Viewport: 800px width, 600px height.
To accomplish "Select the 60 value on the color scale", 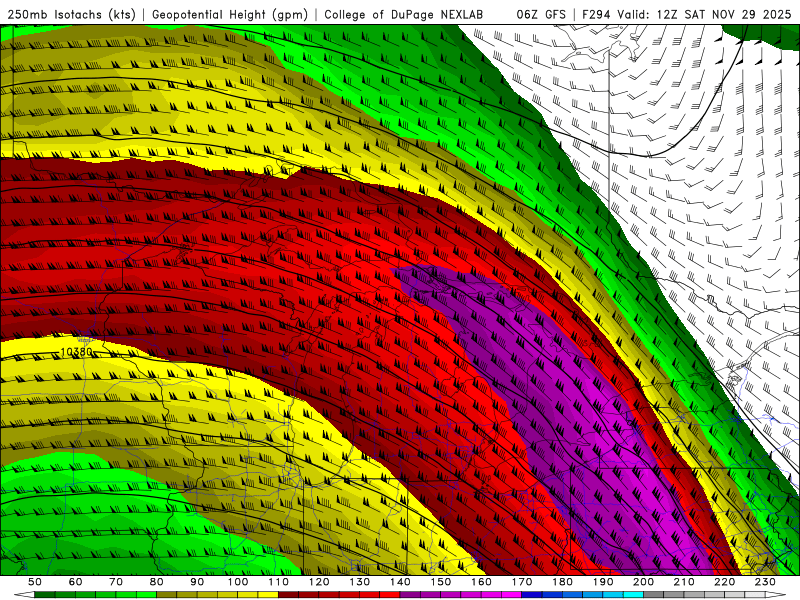I will pos(75,582).
